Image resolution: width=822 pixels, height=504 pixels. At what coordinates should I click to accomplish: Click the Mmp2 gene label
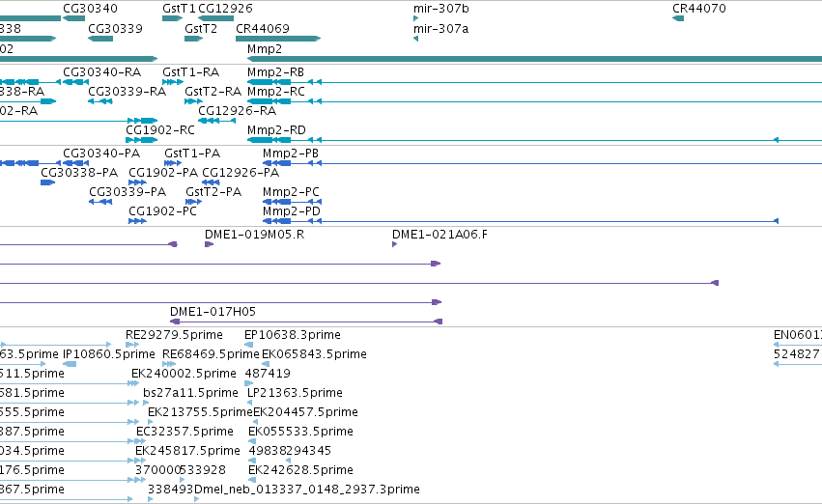tap(265, 48)
